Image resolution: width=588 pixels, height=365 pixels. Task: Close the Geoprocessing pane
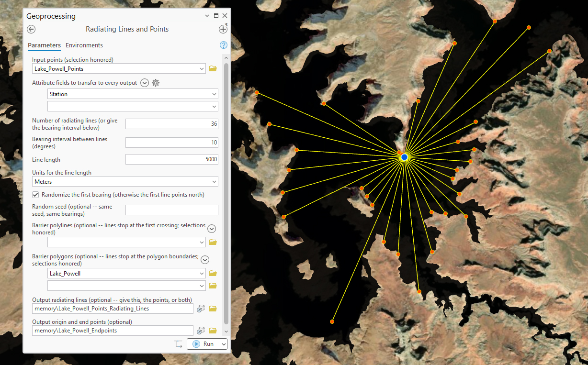click(x=225, y=16)
